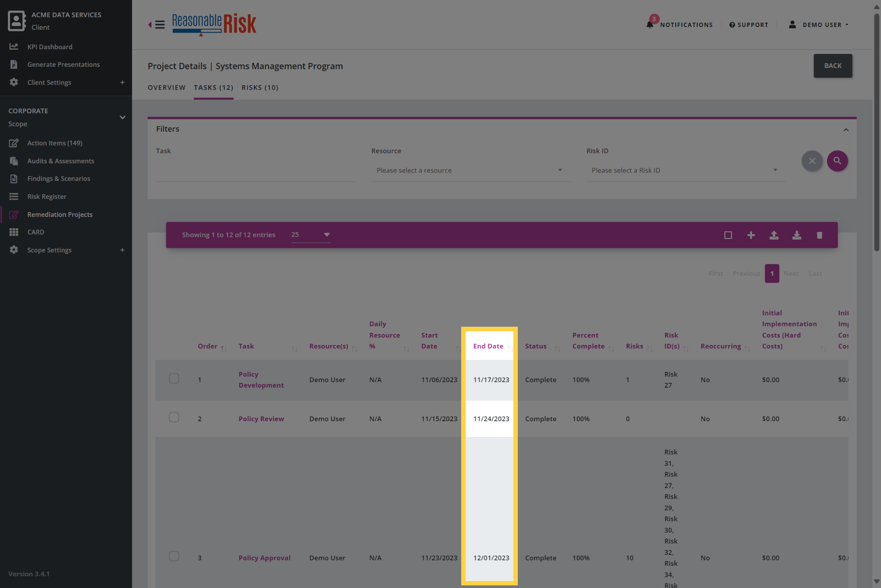Check the Policy Development row checkbox
Image resolution: width=881 pixels, height=588 pixels.
[x=174, y=378]
